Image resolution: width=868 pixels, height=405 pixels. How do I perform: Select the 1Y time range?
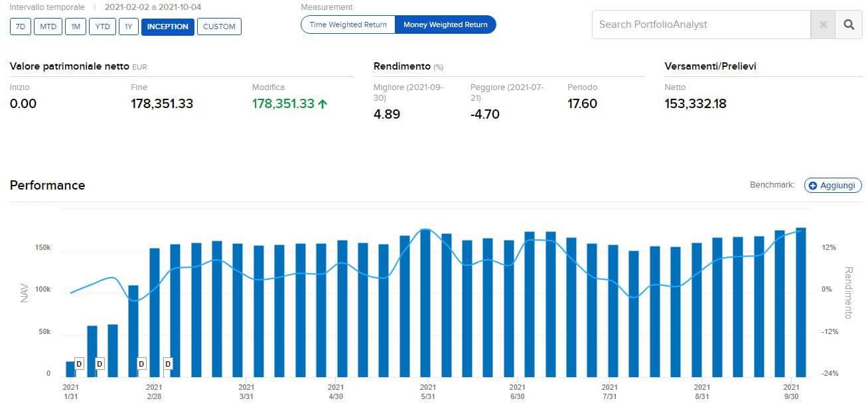(127, 27)
